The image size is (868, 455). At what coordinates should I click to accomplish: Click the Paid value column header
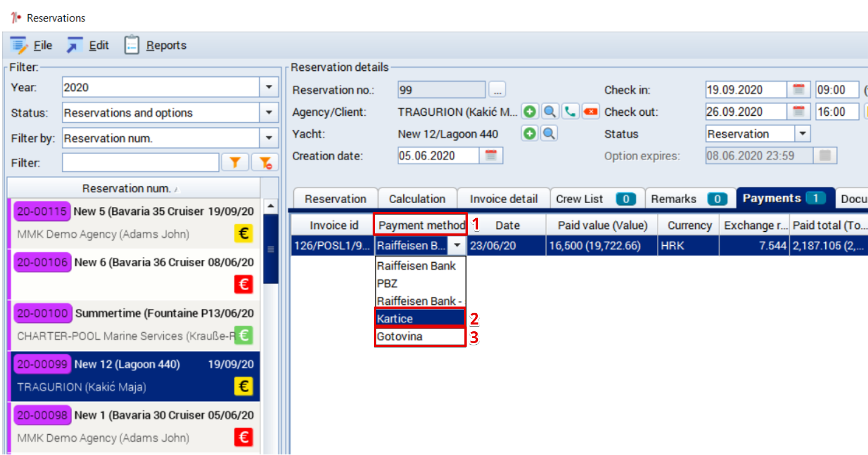[602, 226]
